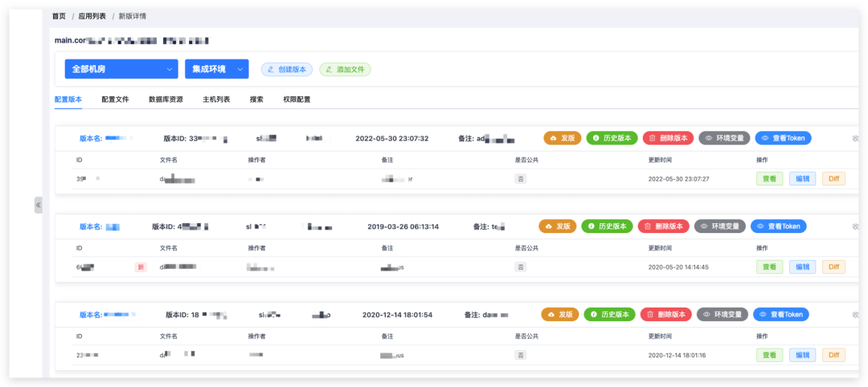
Task: Open 环境变量 for the 2019-03-26 version
Action: point(719,226)
